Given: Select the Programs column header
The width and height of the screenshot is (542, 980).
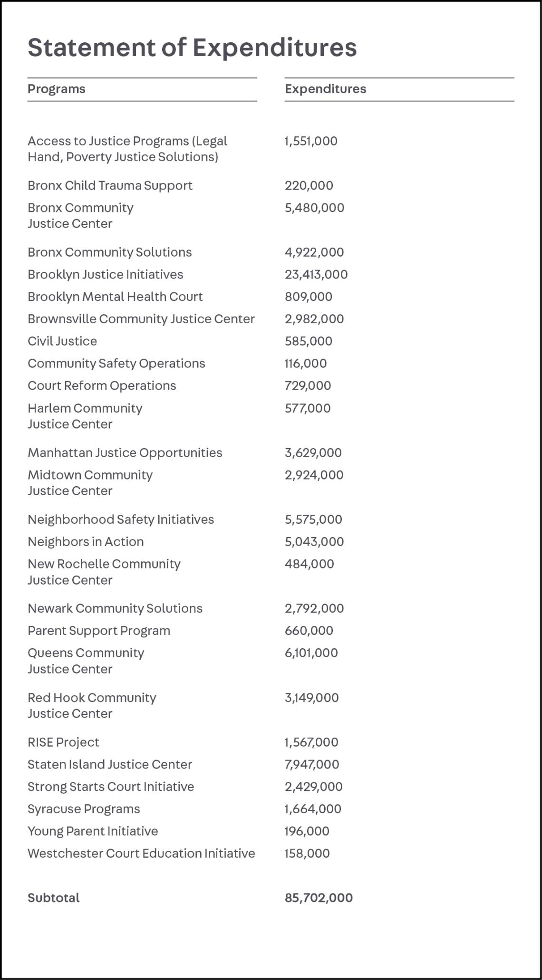Looking at the screenshot, I should 57,89.
